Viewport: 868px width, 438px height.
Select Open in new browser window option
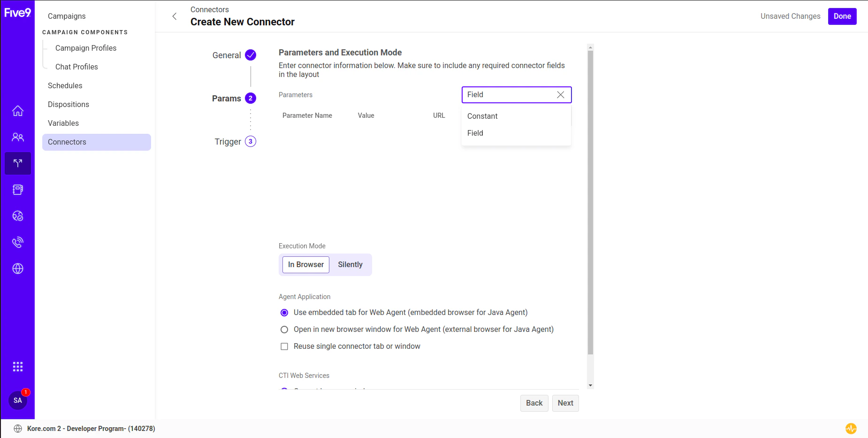pos(284,329)
